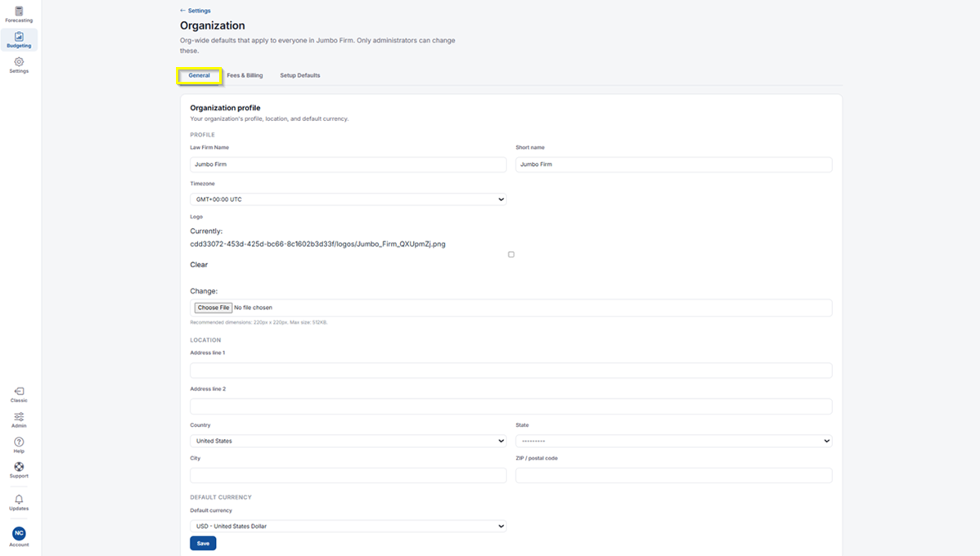Viewport: 980px width, 556px height.
Task: Expand the Default currency dropdown
Action: (348, 526)
